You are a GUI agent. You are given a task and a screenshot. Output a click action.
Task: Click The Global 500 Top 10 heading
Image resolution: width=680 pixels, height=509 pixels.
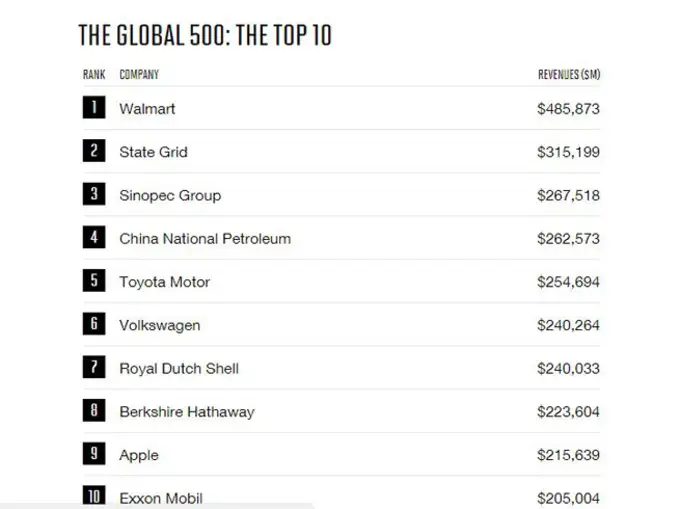click(x=205, y=36)
